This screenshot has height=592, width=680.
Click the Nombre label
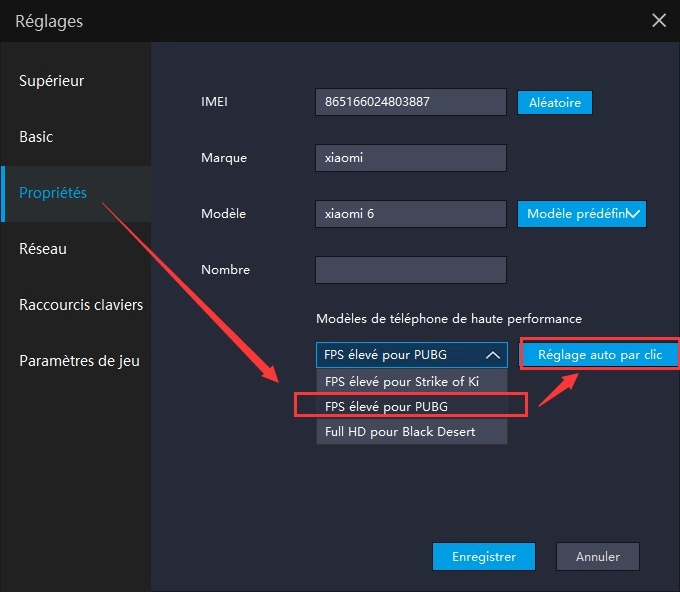[226, 270]
